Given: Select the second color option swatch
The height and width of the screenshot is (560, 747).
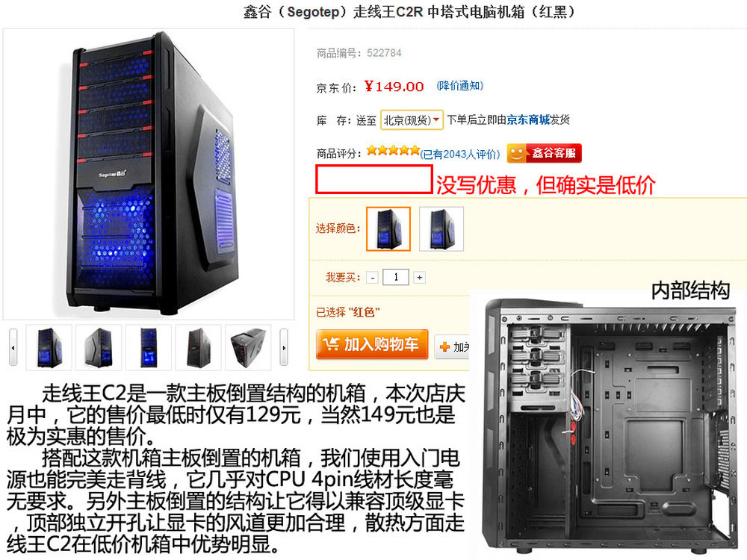Looking at the screenshot, I should tap(441, 229).
